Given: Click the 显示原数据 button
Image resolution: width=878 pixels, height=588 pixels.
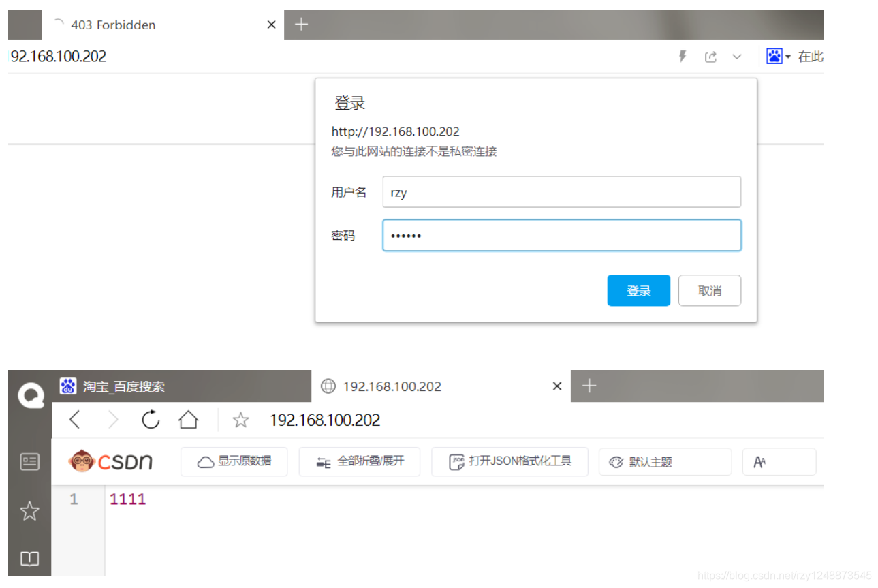Looking at the screenshot, I should (234, 461).
